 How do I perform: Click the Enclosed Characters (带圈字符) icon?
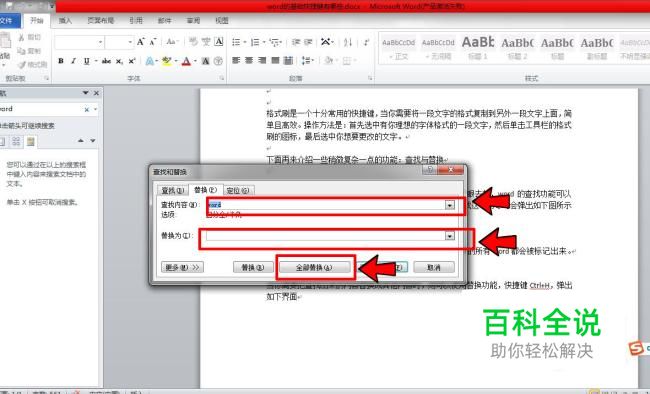(218, 61)
